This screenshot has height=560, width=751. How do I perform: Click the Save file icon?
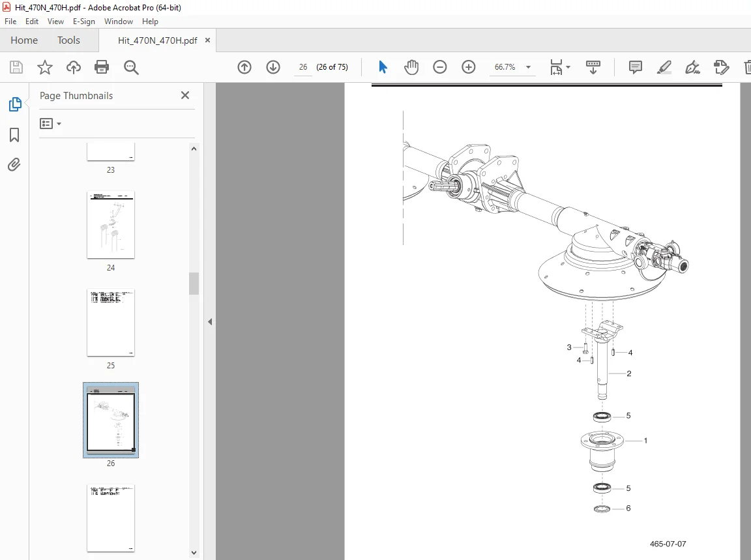point(16,67)
